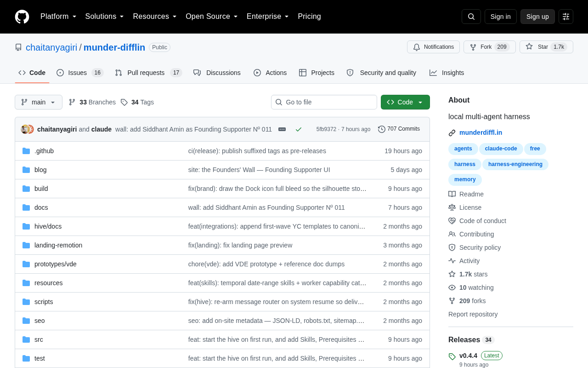Click the chaitanyagiri author avatar

click(25, 129)
